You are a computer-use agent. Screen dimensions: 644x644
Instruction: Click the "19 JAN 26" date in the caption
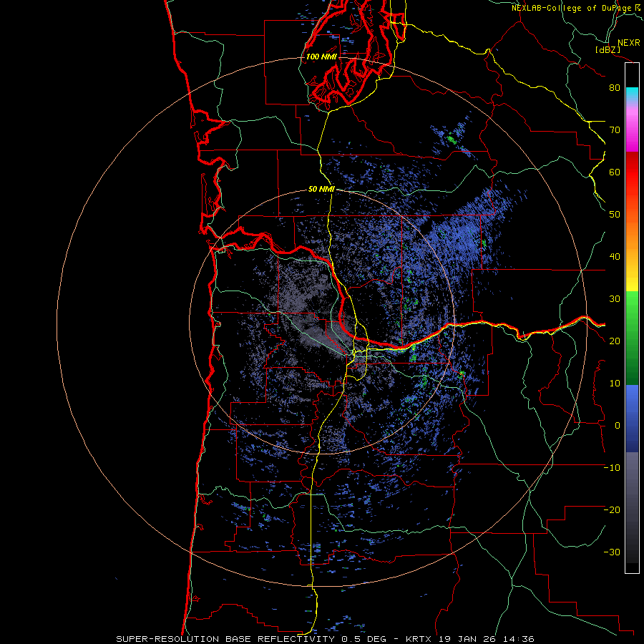point(468,639)
